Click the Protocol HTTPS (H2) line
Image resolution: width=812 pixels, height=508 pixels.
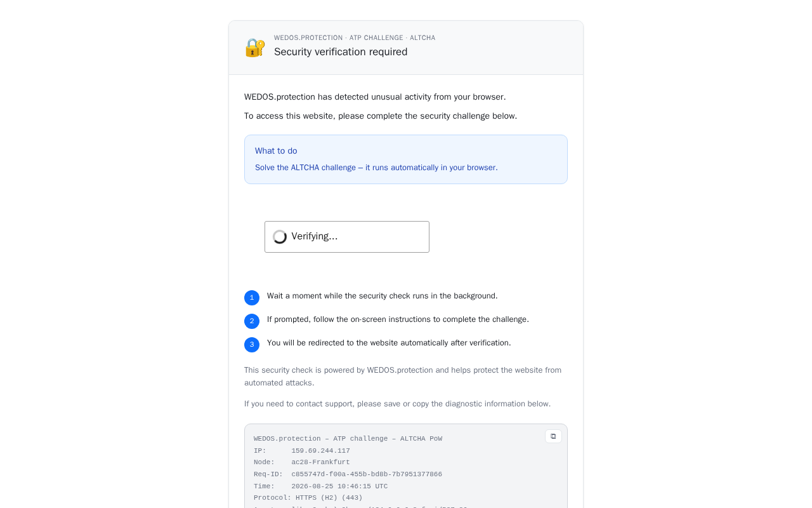(x=308, y=498)
